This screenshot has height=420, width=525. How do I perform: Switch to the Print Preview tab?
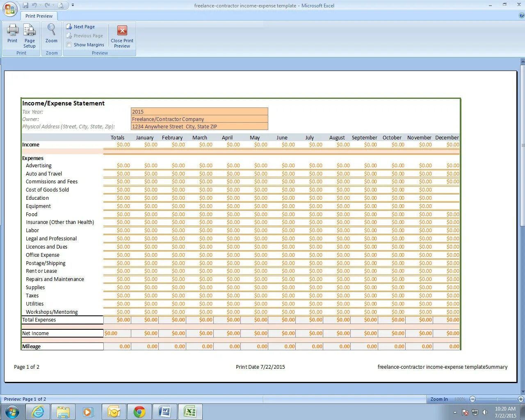click(39, 16)
